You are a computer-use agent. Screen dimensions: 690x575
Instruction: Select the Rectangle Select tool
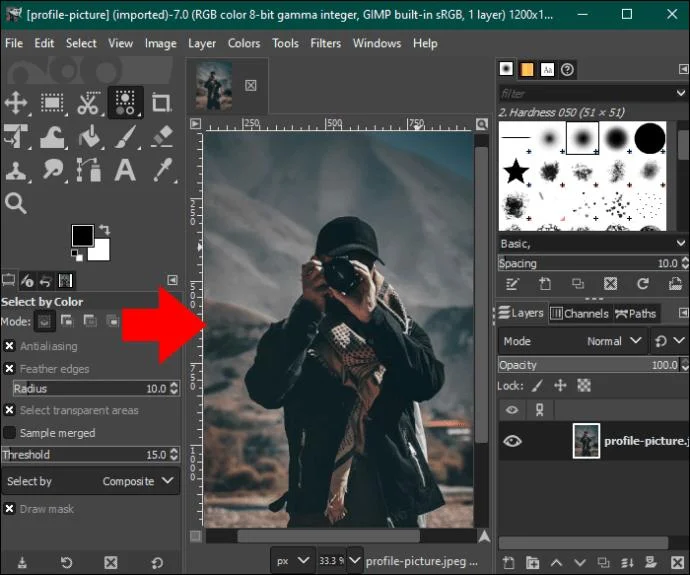pos(52,103)
